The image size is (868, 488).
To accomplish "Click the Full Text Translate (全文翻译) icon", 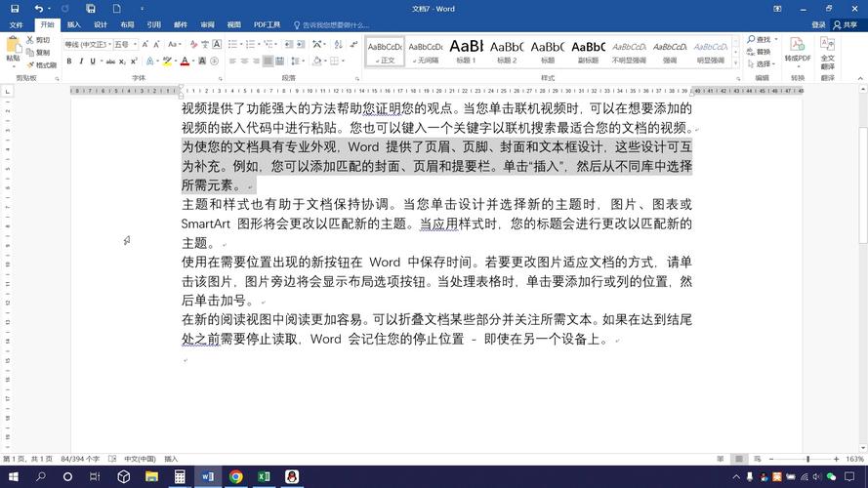I will (x=828, y=51).
